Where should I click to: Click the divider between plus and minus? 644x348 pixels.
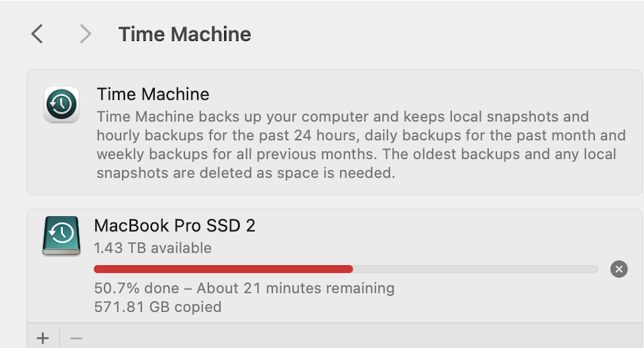pyautogui.click(x=60, y=338)
